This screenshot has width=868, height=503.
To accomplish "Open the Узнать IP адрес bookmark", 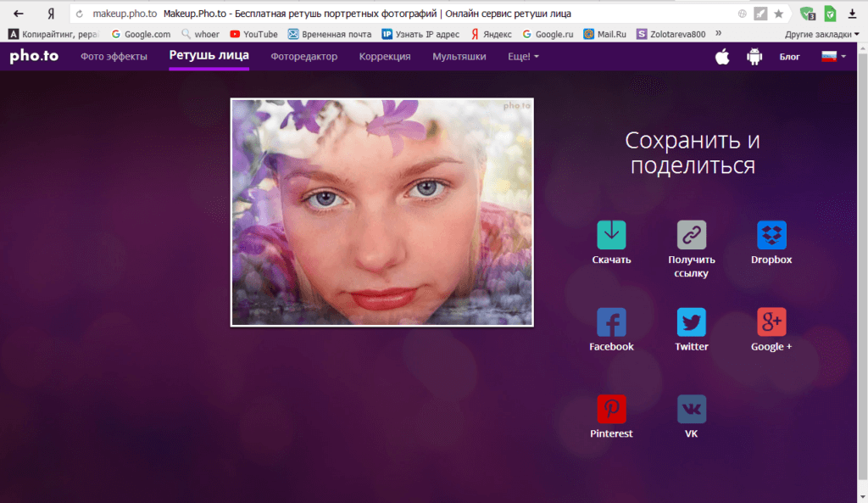I will pyautogui.click(x=420, y=34).
